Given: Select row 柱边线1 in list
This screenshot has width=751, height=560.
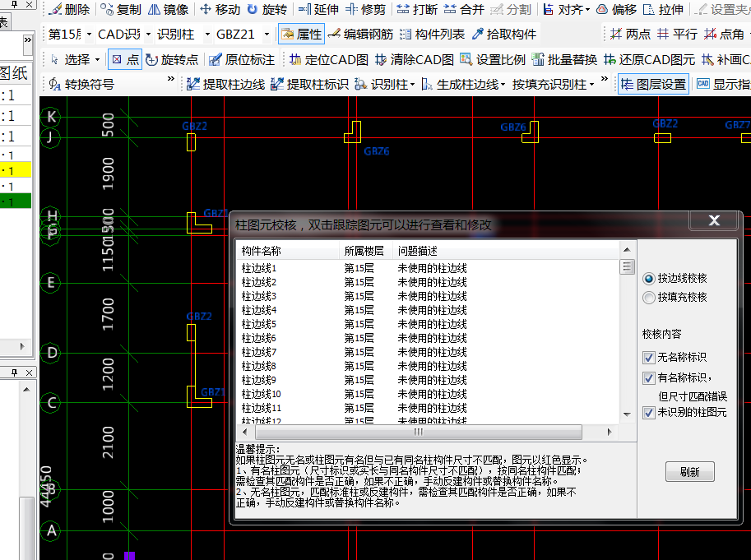Looking at the screenshot, I should tap(427, 269).
